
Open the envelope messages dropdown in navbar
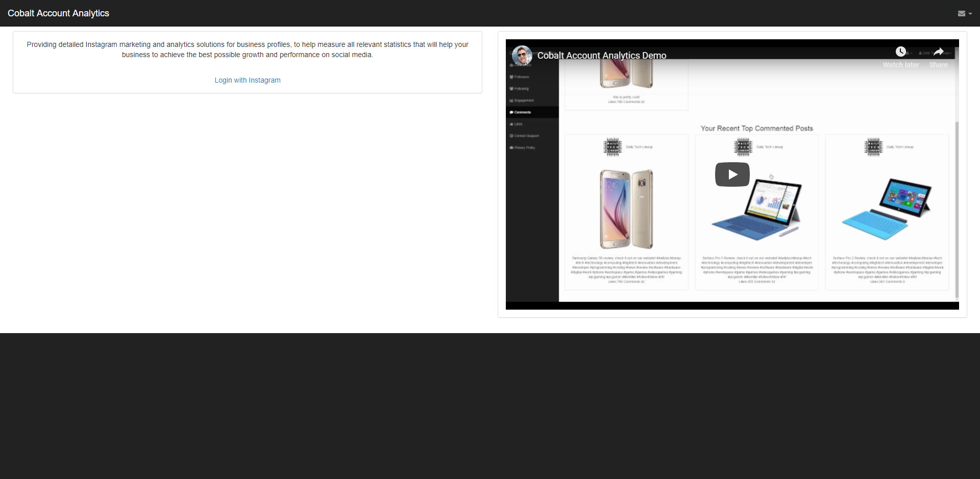tap(965, 13)
